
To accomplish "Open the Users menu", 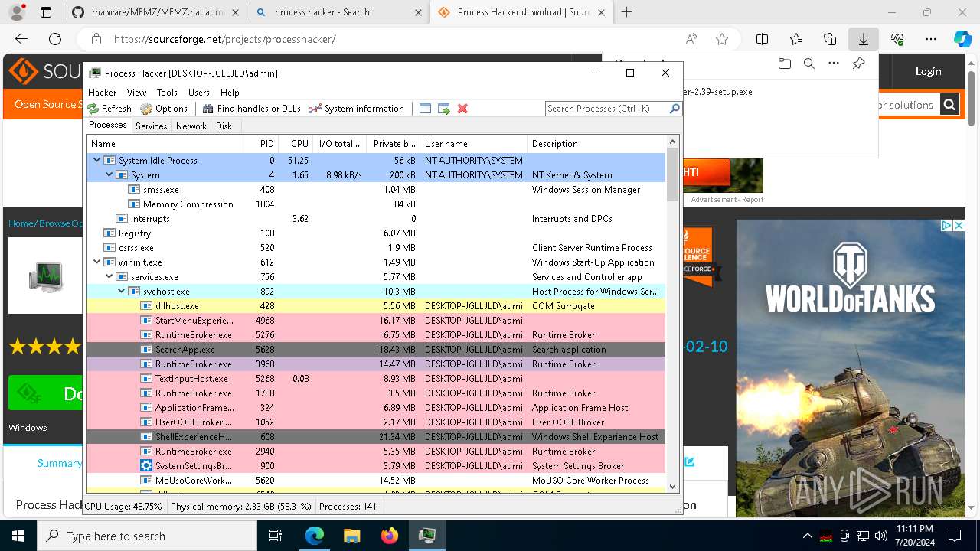I will point(199,92).
